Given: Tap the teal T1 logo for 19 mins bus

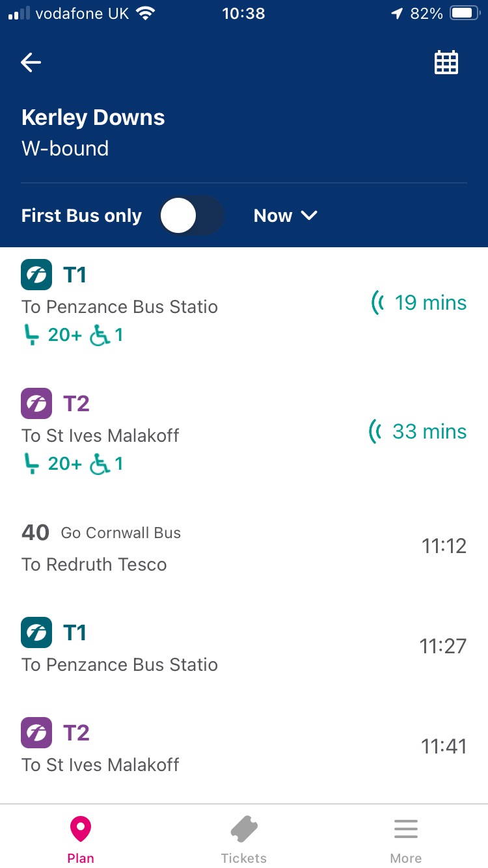Looking at the screenshot, I should pos(36,275).
